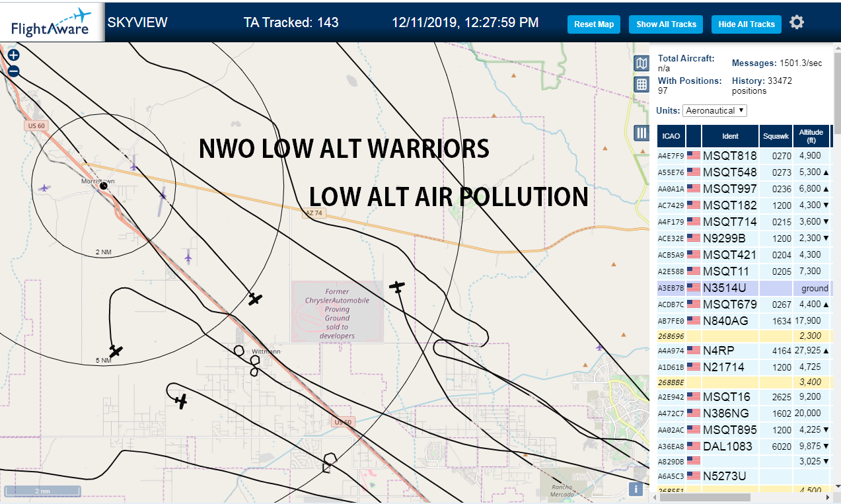Click the Hide All Tracks button
Viewport: 841px width, 504px height.
[x=747, y=24]
